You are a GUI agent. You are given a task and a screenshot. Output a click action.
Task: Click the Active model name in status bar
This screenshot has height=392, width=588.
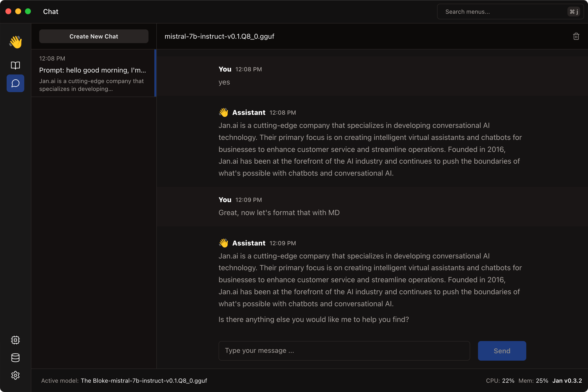144,380
